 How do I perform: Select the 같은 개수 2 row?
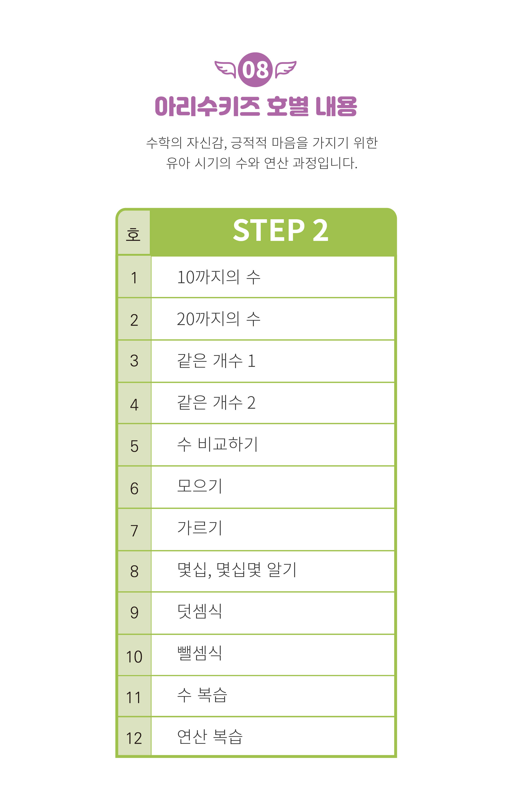pyautogui.click(x=216, y=403)
